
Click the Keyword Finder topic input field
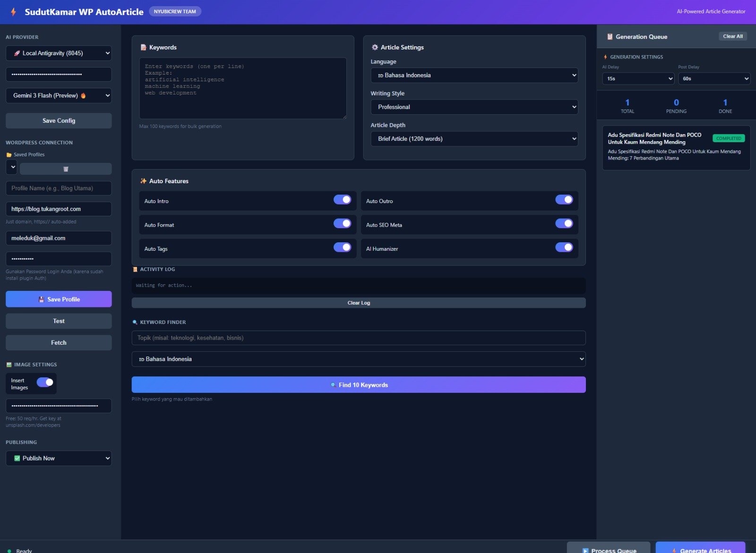(x=358, y=338)
